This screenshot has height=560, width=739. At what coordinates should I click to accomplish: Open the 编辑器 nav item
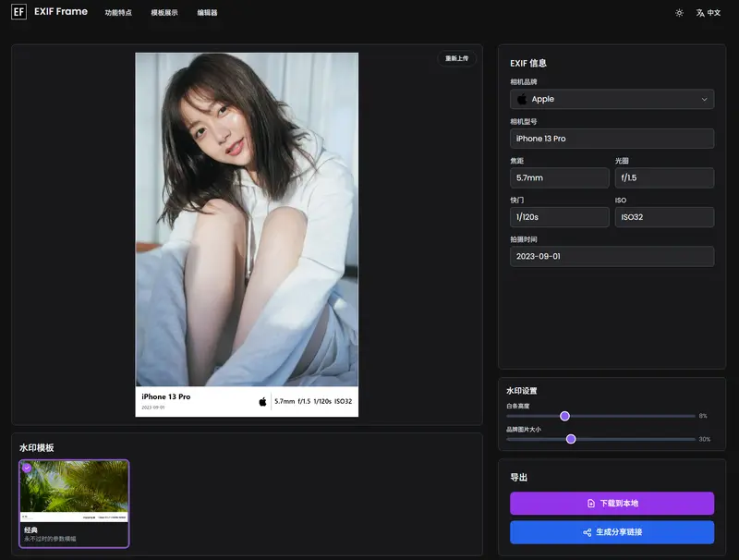pyautogui.click(x=207, y=13)
